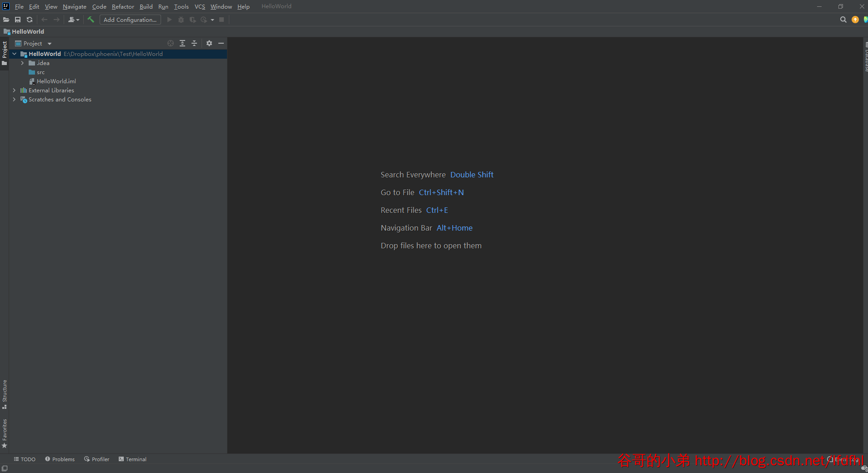Click the Run with Coverage icon
Image resolution: width=868 pixels, height=473 pixels.
193,20
